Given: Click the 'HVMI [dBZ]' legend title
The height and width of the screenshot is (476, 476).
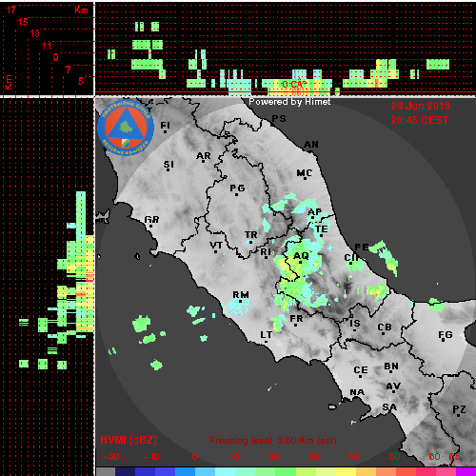Looking at the screenshot, I should 129,441.
